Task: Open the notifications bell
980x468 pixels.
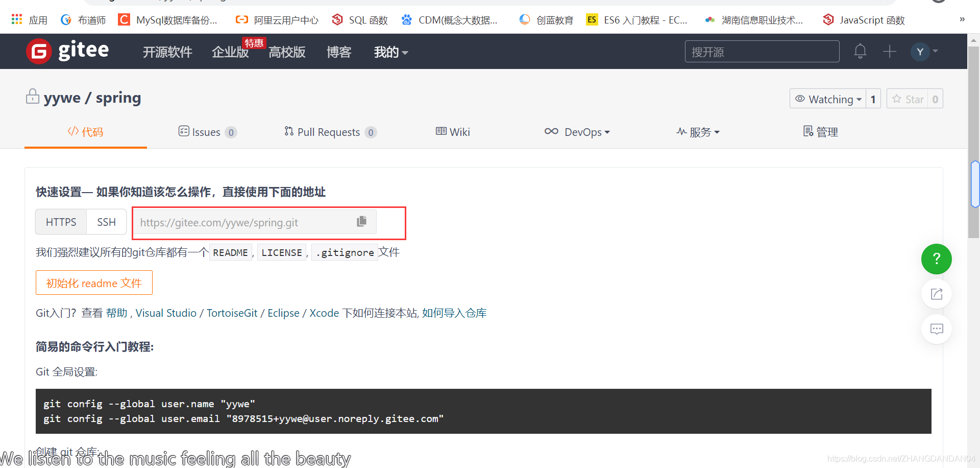Action: pos(860,51)
